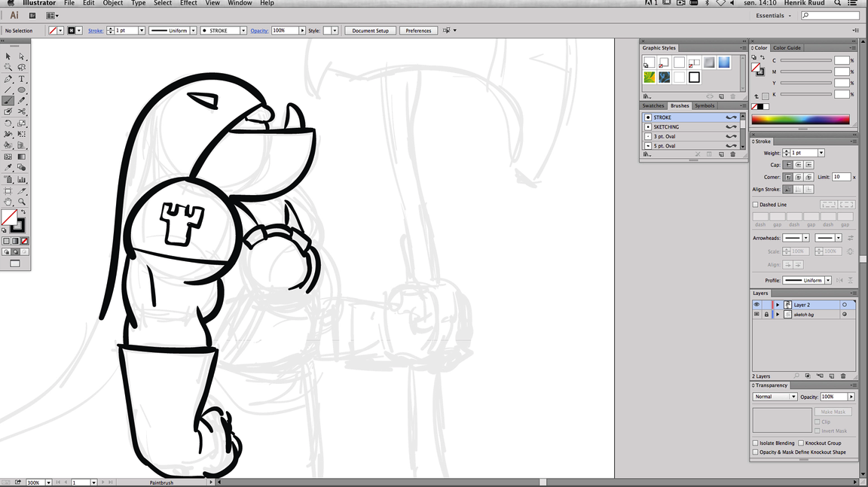Click the Transparency Opacity 100% field
The height and width of the screenshot is (487, 868).
coord(833,397)
